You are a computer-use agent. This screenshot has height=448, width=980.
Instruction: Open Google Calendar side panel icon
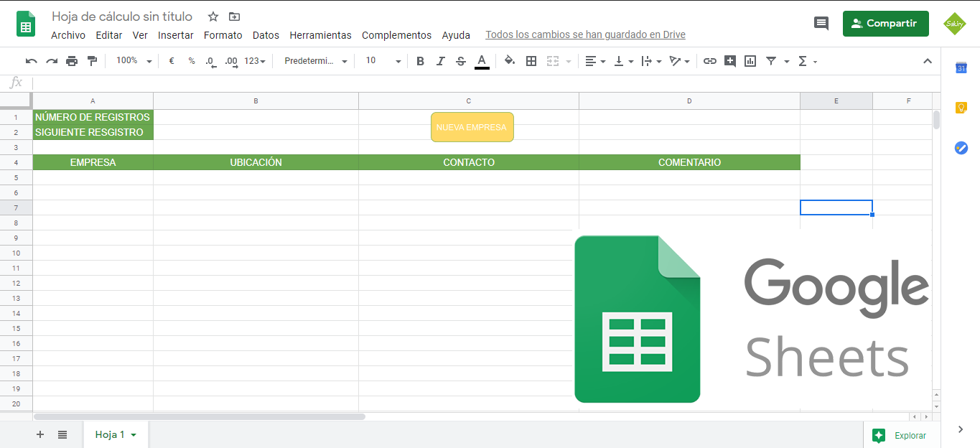tap(961, 68)
